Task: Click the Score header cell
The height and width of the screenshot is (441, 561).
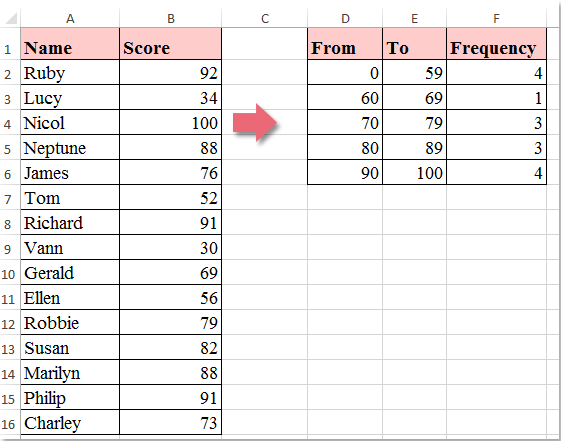Action: click(x=171, y=44)
